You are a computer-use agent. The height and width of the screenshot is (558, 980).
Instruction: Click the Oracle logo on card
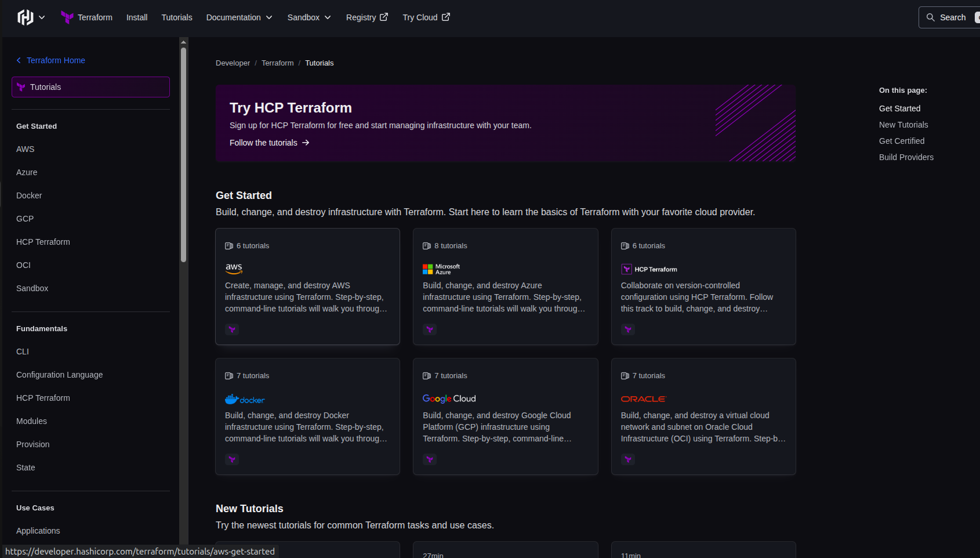[644, 399]
